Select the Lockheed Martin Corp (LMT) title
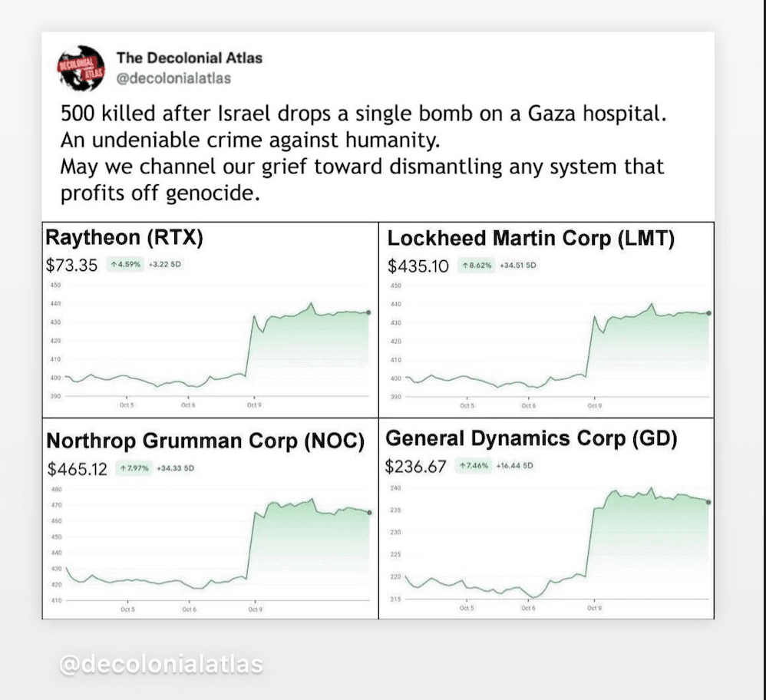The height and width of the screenshot is (700, 766). (531, 239)
